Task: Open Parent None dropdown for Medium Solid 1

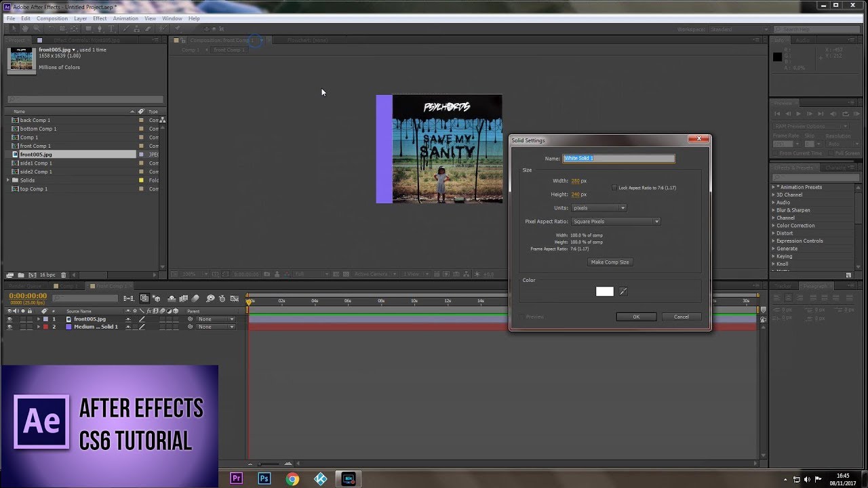Action: click(216, 327)
